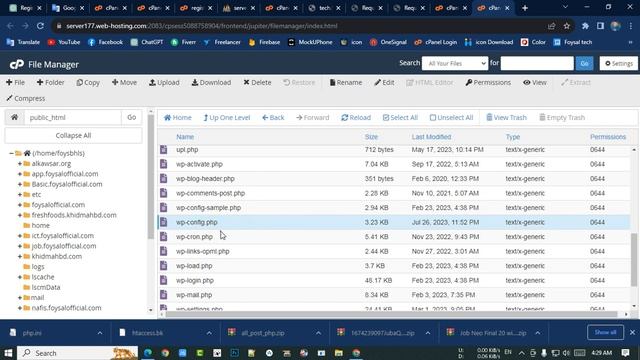Open the cPanel Login bookmark

click(436, 42)
